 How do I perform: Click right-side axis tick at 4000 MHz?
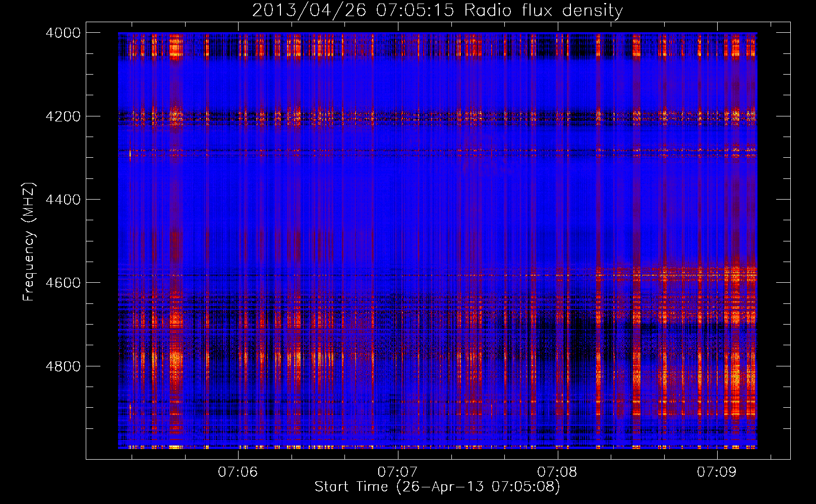click(x=783, y=33)
